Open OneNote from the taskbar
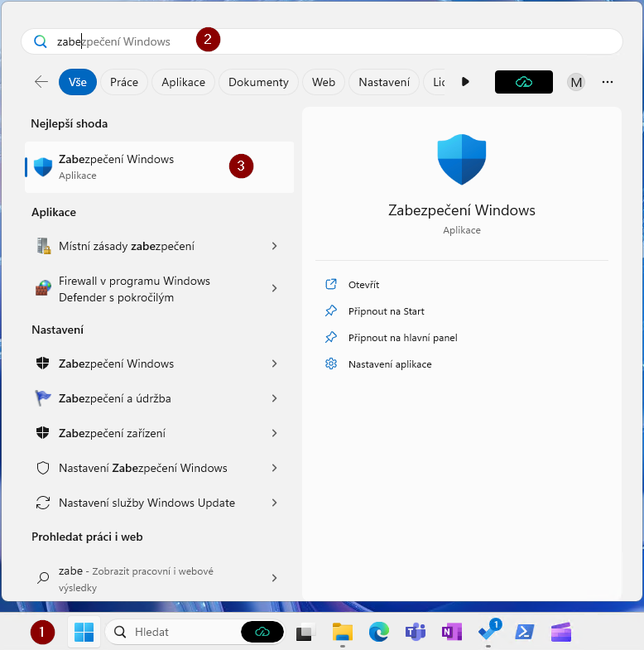The height and width of the screenshot is (650, 644). click(x=452, y=632)
